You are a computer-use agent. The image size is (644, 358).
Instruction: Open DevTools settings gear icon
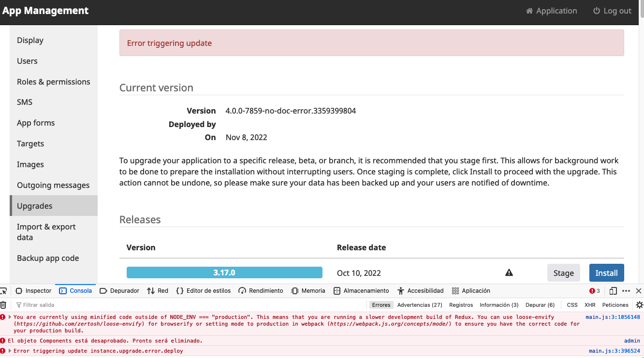(639, 304)
